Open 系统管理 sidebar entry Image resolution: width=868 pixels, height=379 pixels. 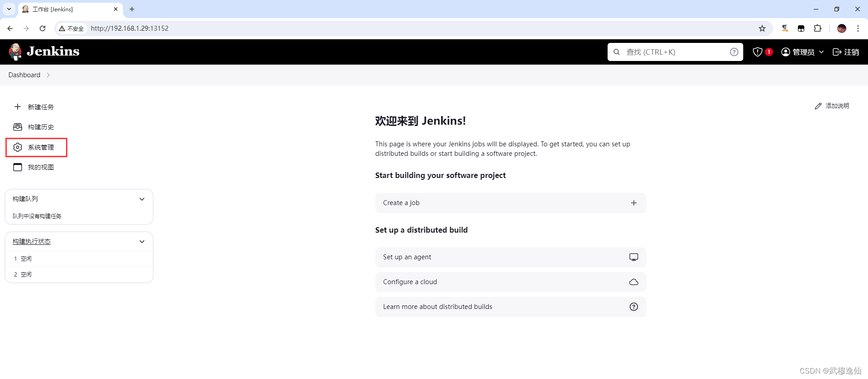[41, 147]
